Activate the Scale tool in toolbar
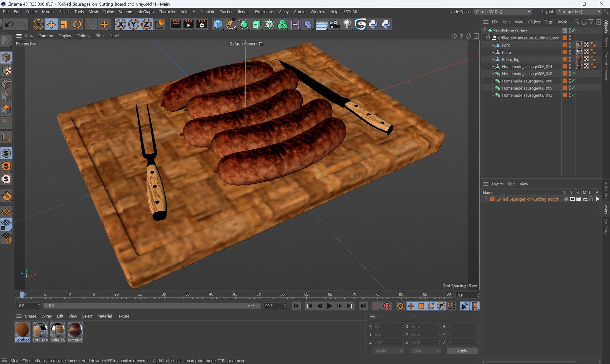 pyautogui.click(x=64, y=24)
